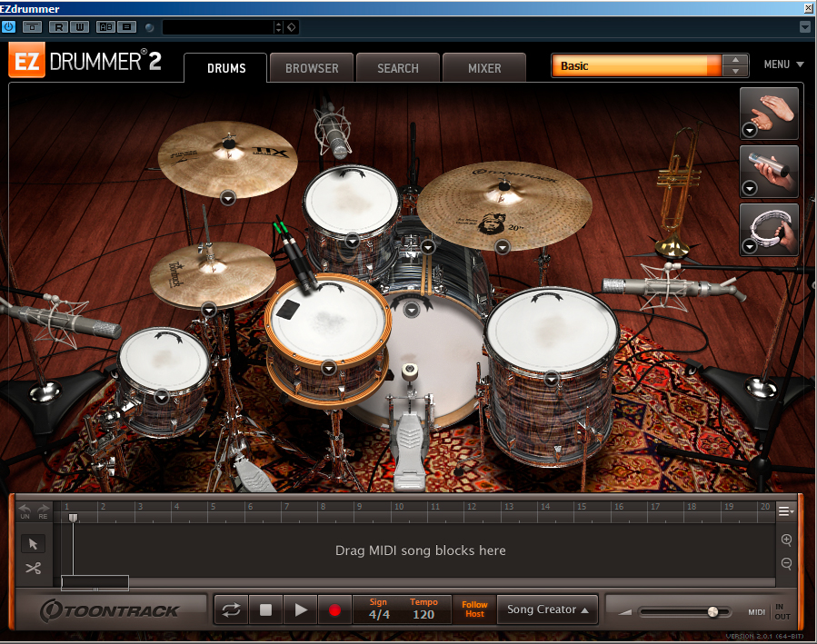
Task: Open tambourine instrument dropdown arrow
Action: click(x=750, y=246)
